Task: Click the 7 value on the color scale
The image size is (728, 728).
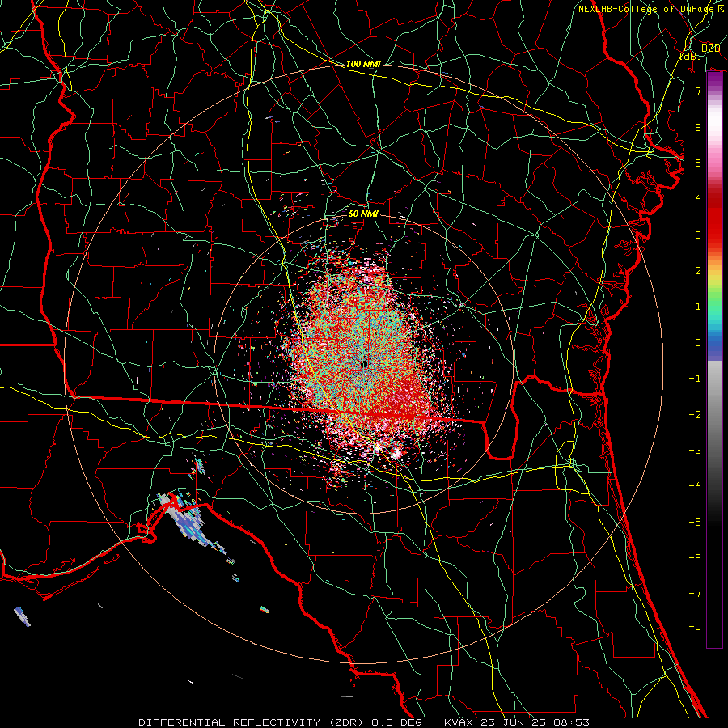Action: click(x=698, y=91)
